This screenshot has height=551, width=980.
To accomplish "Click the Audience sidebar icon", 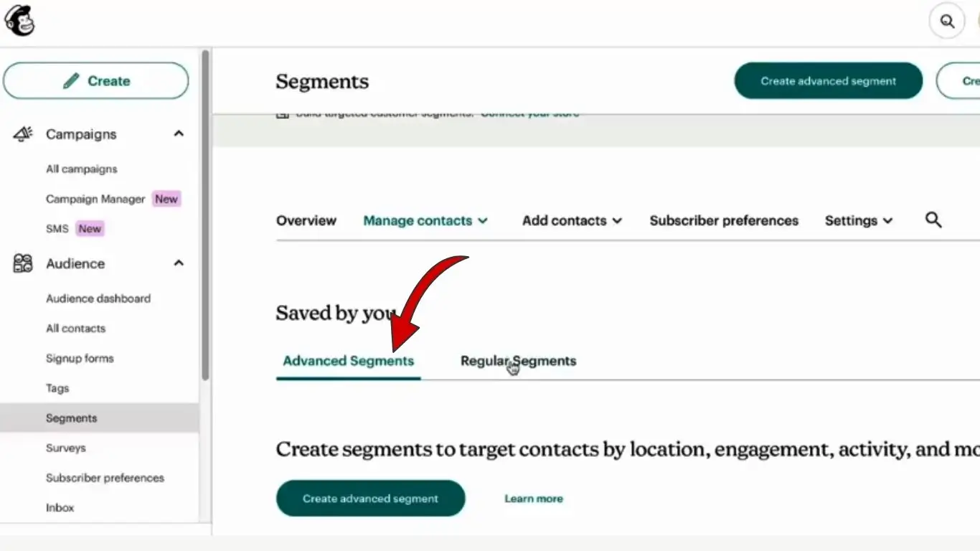I will pyautogui.click(x=23, y=263).
